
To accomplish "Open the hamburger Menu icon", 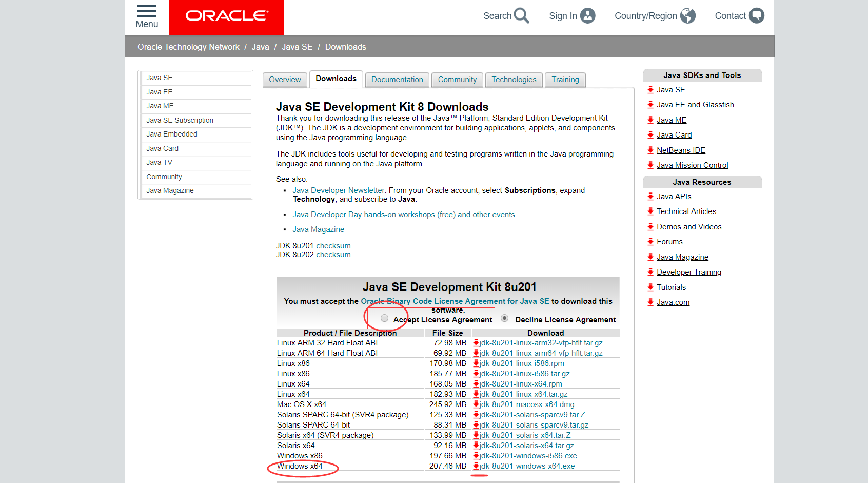I will [147, 11].
